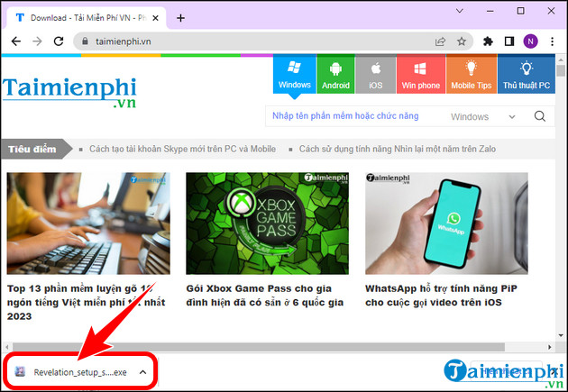The width and height of the screenshot is (568, 392).
Task: Click the Tiêu điểm label
Action: [32, 149]
